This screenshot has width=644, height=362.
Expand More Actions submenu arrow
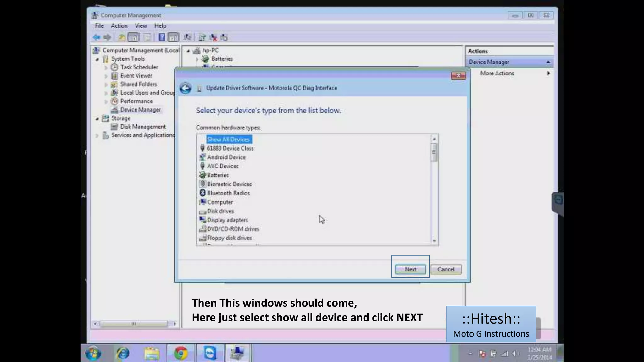pyautogui.click(x=548, y=73)
